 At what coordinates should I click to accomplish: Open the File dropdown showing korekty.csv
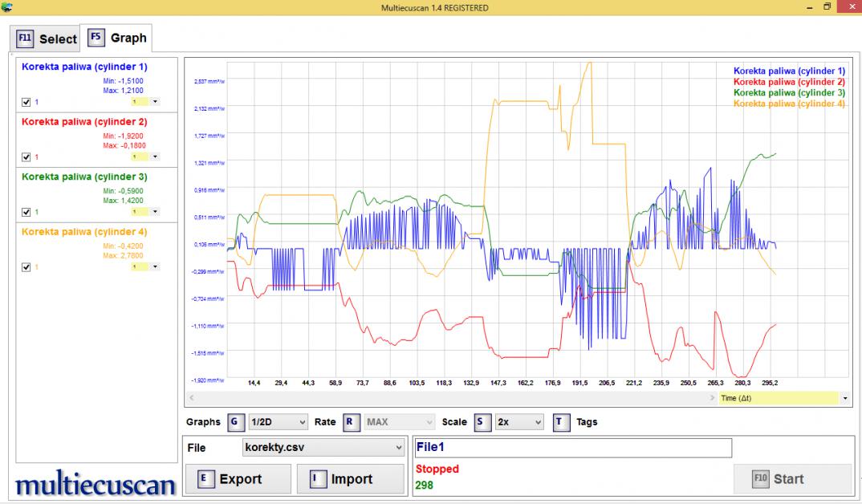323,447
